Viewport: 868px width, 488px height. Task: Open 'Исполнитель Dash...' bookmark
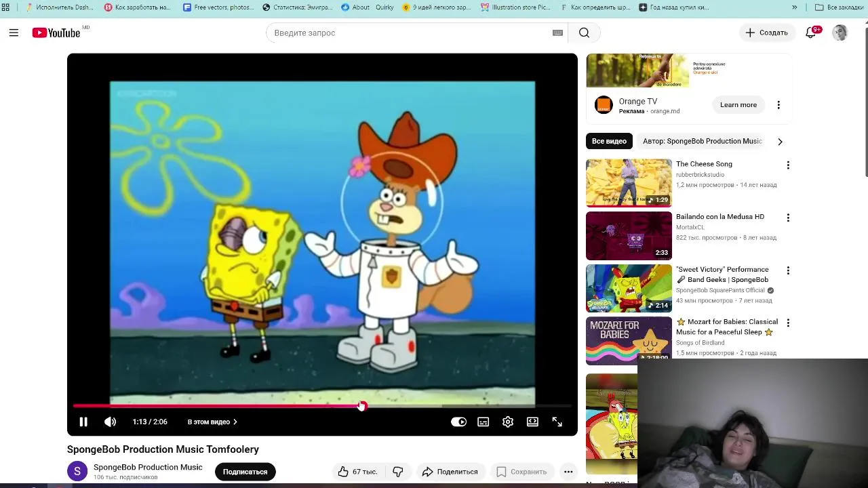(x=60, y=7)
